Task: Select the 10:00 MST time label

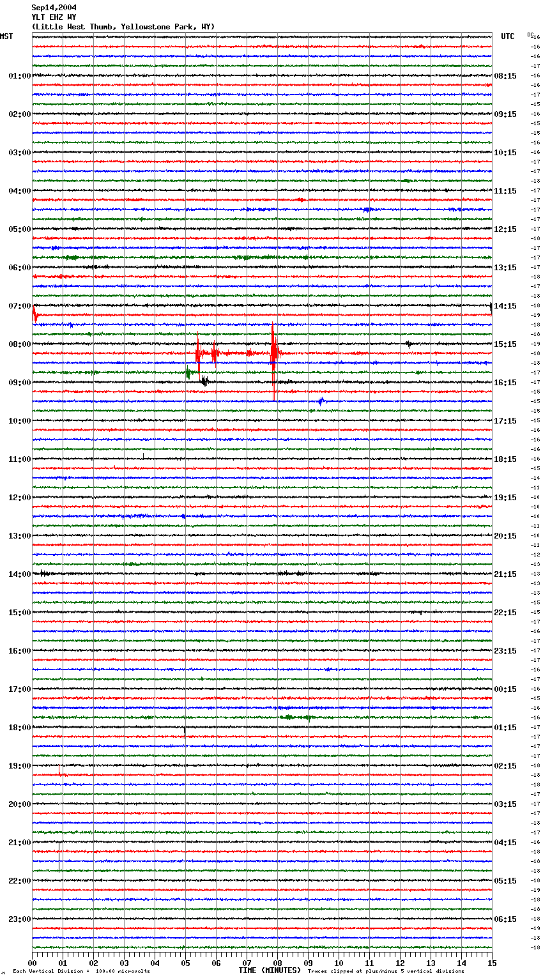Action: [20, 421]
